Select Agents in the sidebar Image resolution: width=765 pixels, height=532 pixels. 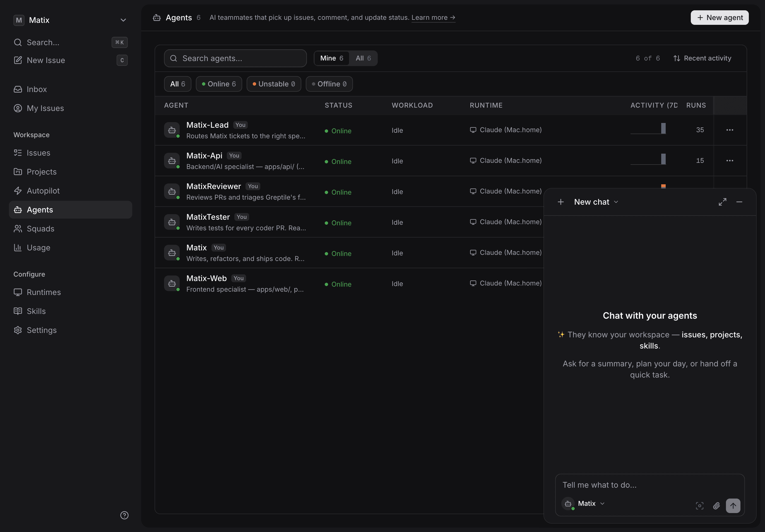(70, 210)
